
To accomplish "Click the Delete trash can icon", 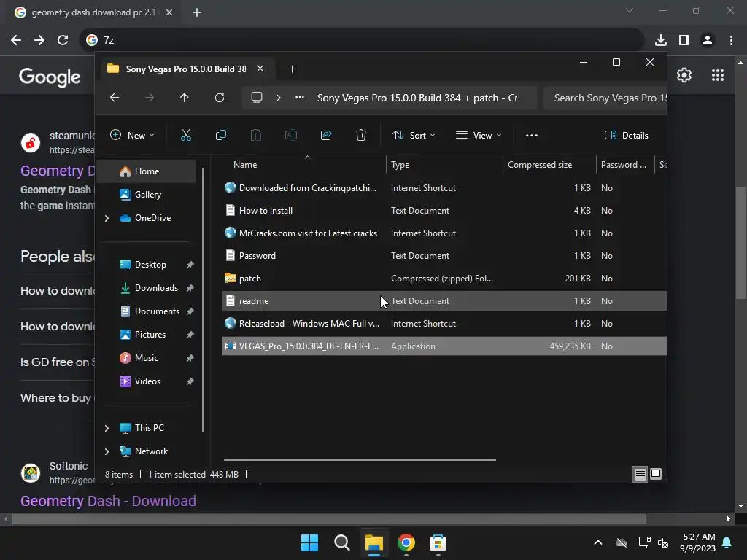I will pos(361,135).
